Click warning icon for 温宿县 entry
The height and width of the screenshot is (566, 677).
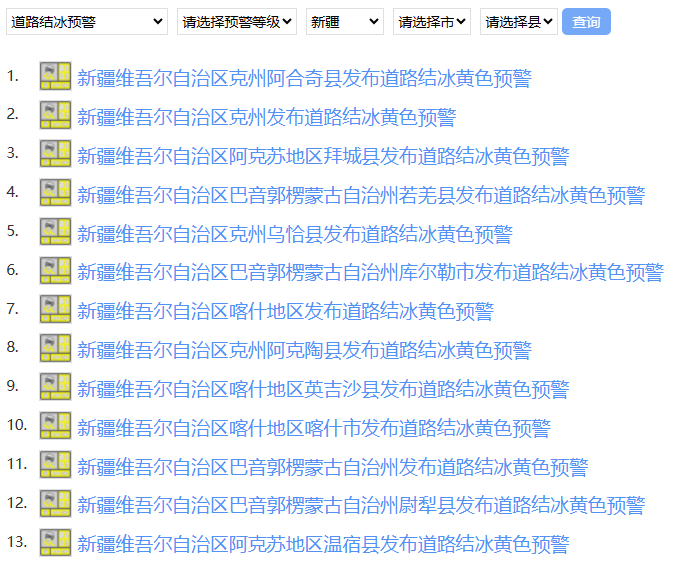click(55, 543)
